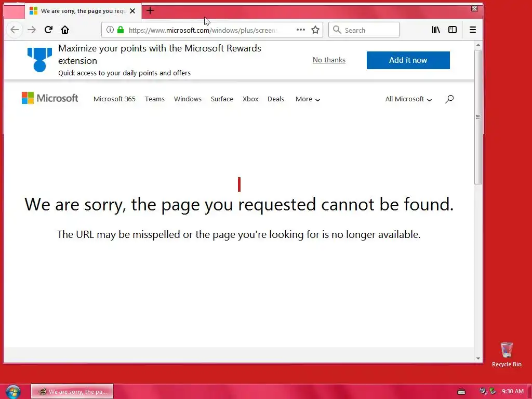
Task: Click the page scrollbar down arrow
Action: coord(478,358)
